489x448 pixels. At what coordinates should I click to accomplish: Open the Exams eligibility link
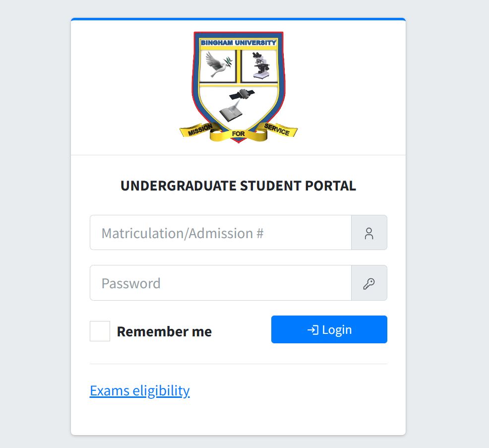pos(139,391)
